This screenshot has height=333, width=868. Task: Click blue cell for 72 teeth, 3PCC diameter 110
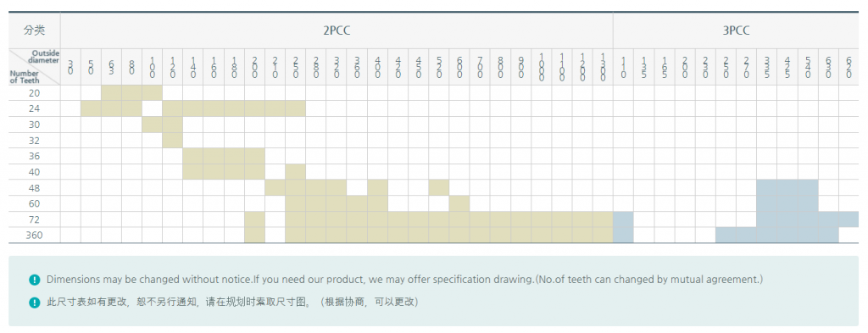click(x=623, y=219)
